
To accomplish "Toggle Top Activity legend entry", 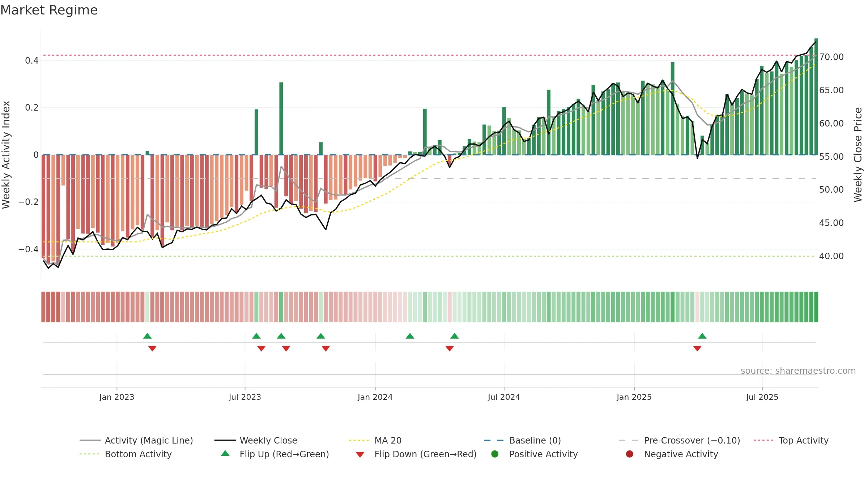I will 791,440.
